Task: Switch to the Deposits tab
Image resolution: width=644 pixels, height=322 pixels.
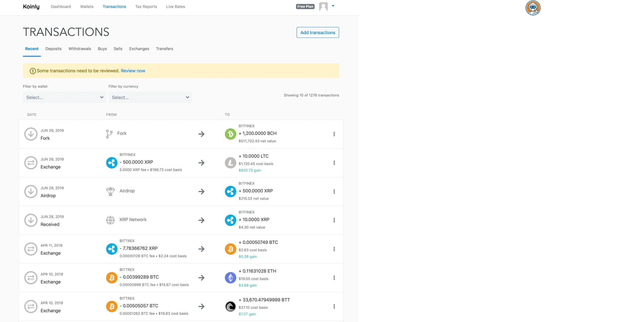Action: click(53, 49)
